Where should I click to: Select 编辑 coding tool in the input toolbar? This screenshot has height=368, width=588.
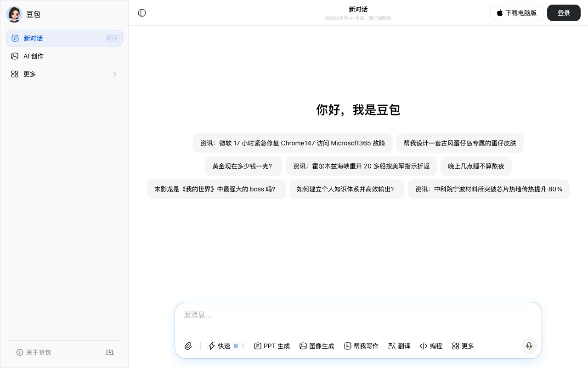coord(431,346)
